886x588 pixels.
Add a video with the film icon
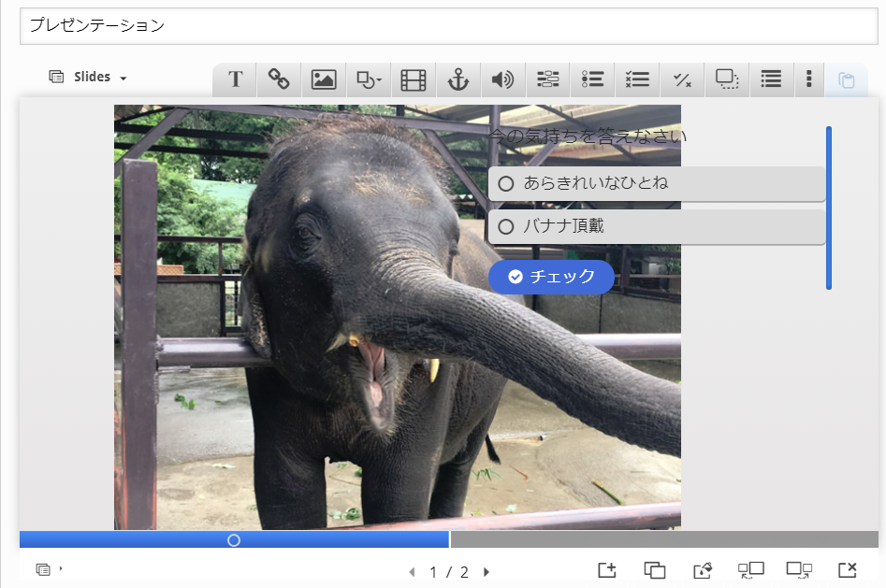pyautogui.click(x=413, y=79)
